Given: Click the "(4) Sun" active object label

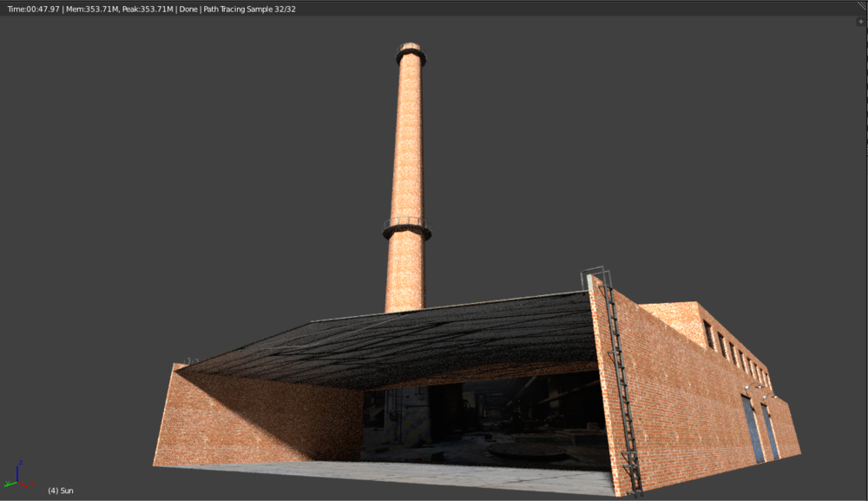Looking at the screenshot, I should tap(61, 490).
